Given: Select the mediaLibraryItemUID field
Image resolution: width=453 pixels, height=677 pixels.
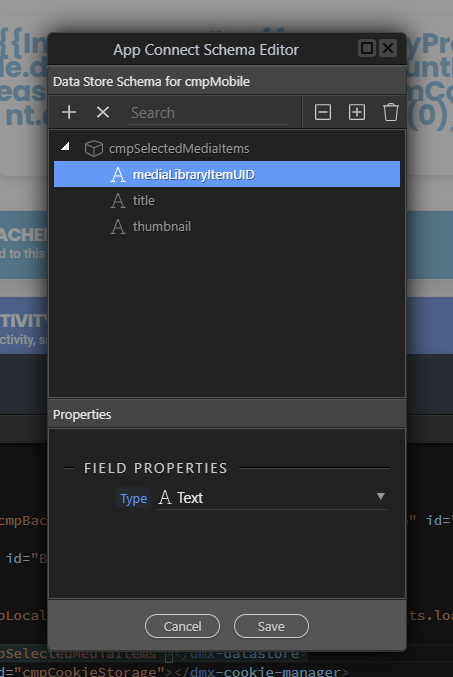Looking at the screenshot, I should point(227,174).
